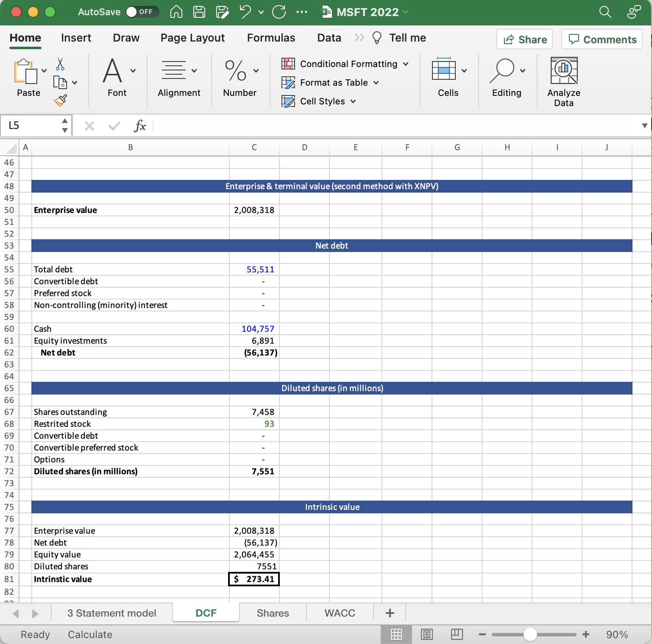Open the Comments button
This screenshot has width=652, height=644.
click(x=602, y=39)
